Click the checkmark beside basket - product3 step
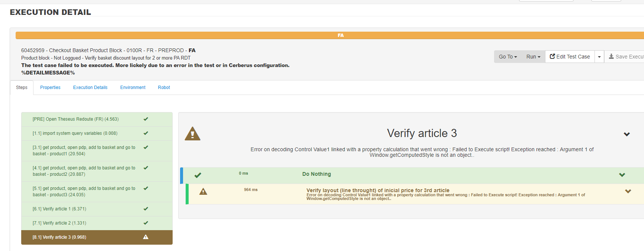Screen dimensions: 644x251 146,188
